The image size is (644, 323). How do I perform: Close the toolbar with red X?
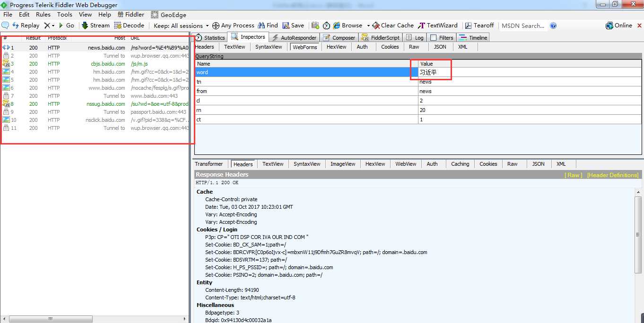(x=639, y=25)
